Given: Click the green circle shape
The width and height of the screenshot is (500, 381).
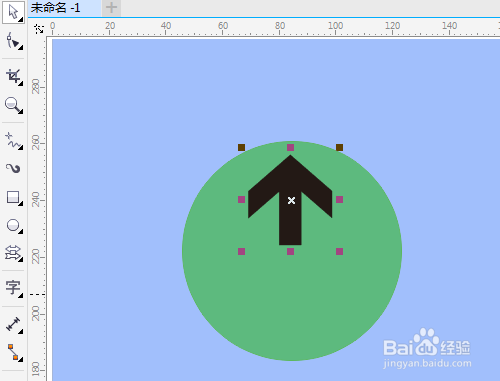Looking at the screenshot, I should [x=292, y=300].
